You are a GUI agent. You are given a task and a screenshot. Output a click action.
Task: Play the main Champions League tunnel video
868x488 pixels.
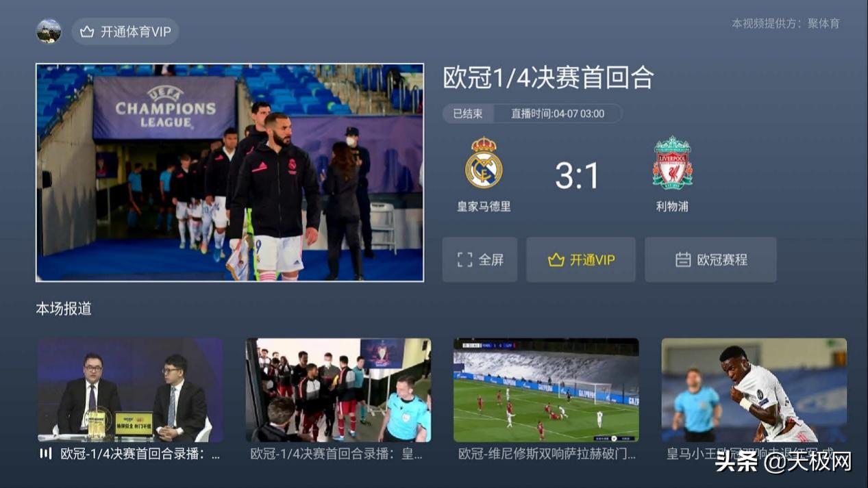tap(230, 172)
